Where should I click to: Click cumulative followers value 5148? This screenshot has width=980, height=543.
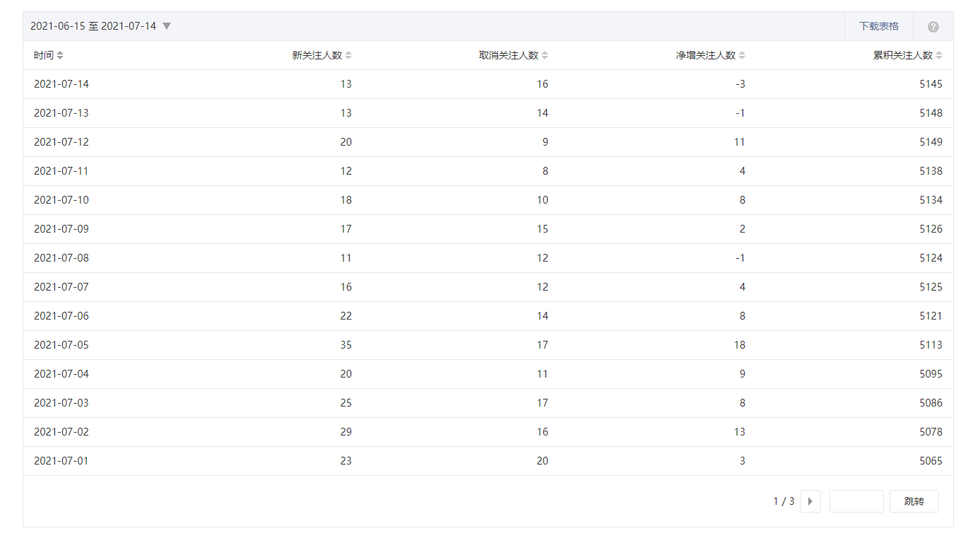931,113
